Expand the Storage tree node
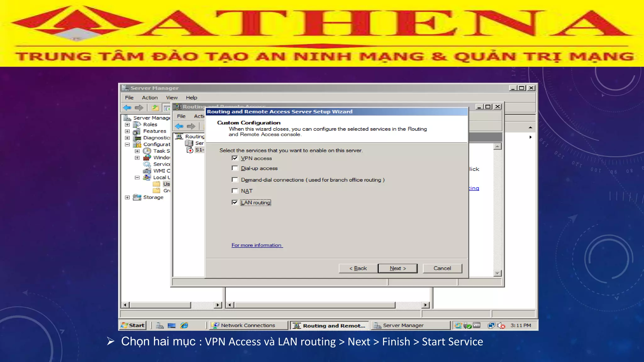Viewport: 644px width, 362px height. click(x=127, y=197)
